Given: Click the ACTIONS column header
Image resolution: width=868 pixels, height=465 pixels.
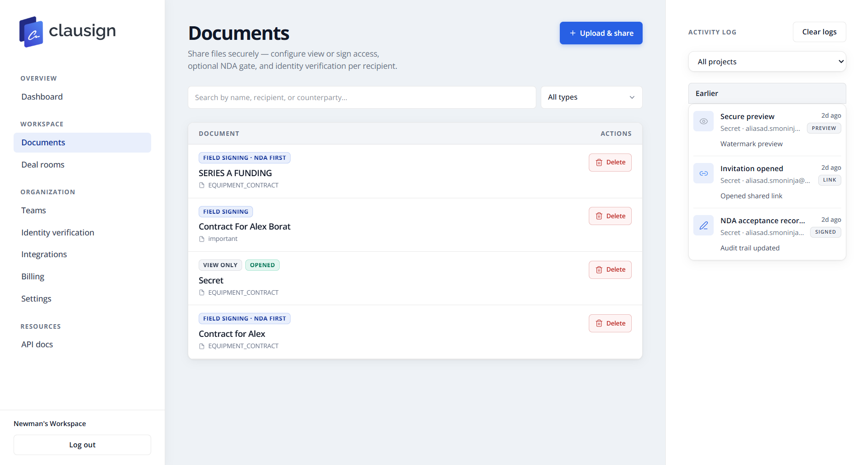Looking at the screenshot, I should (616, 134).
